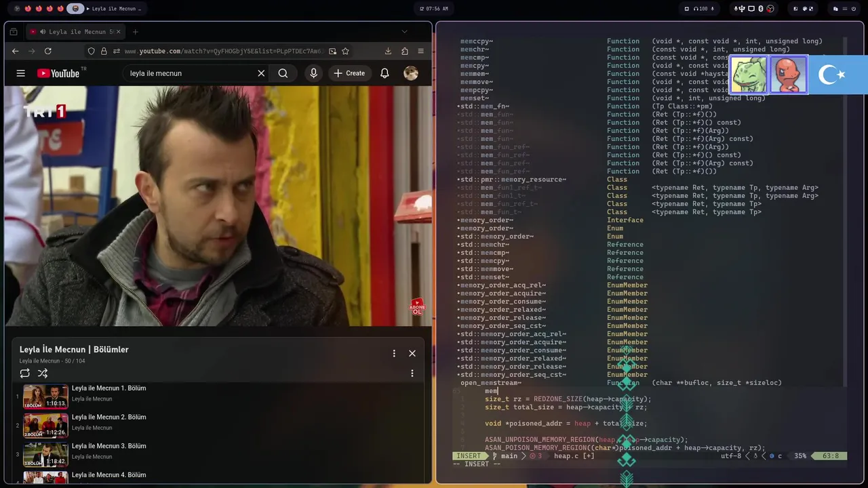
Task: Mute the Leyla ile Mecnun tab audio
Action: (x=43, y=32)
